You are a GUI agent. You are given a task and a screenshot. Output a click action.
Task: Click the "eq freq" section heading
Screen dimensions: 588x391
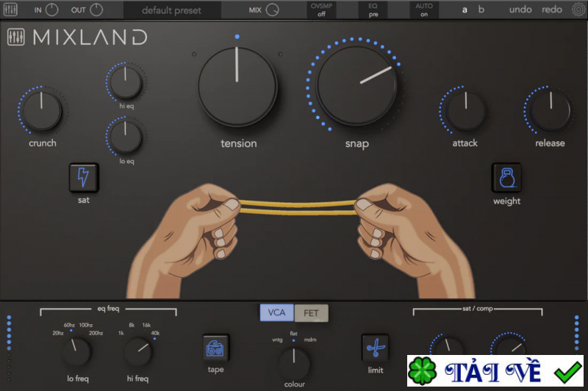point(108,309)
